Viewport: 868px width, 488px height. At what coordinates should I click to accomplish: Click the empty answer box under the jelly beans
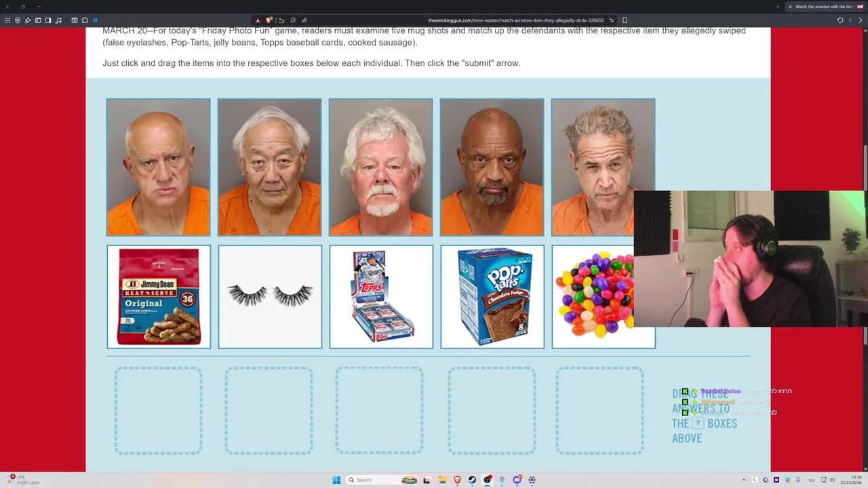599,411
